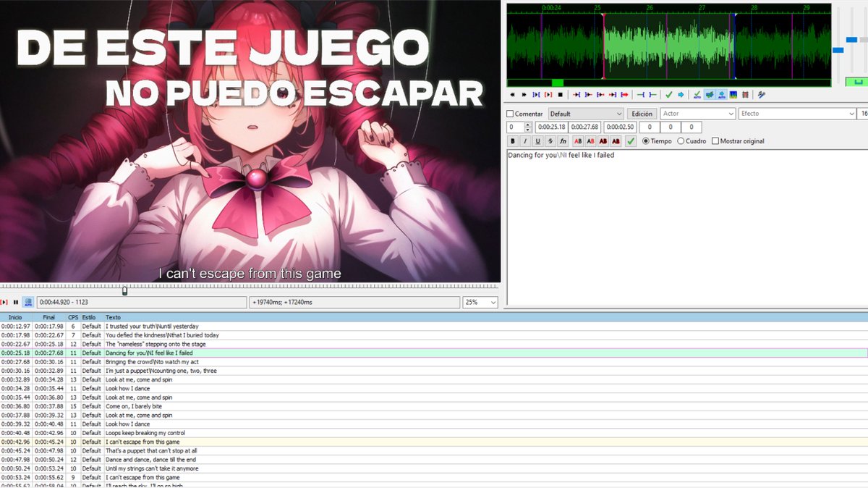The height and width of the screenshot is (488, 868).
Task: Stop audio playback with the stop icon
Action: click(x=562, y=94)
